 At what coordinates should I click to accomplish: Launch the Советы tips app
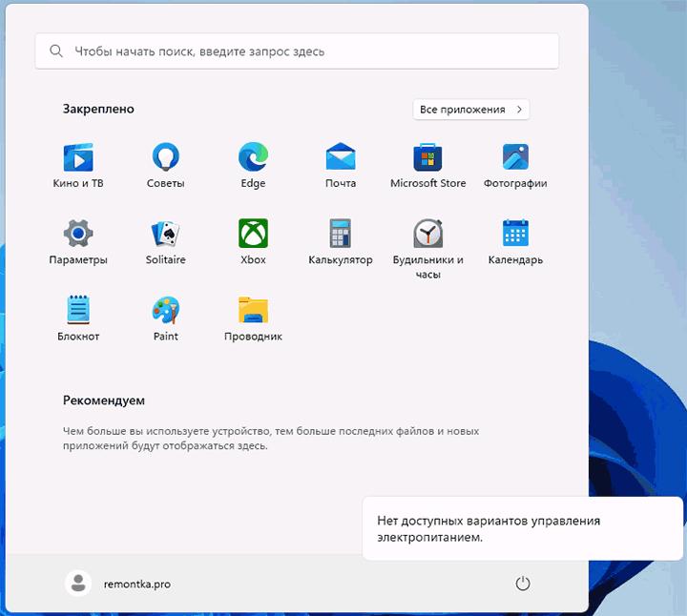[166, 166]
